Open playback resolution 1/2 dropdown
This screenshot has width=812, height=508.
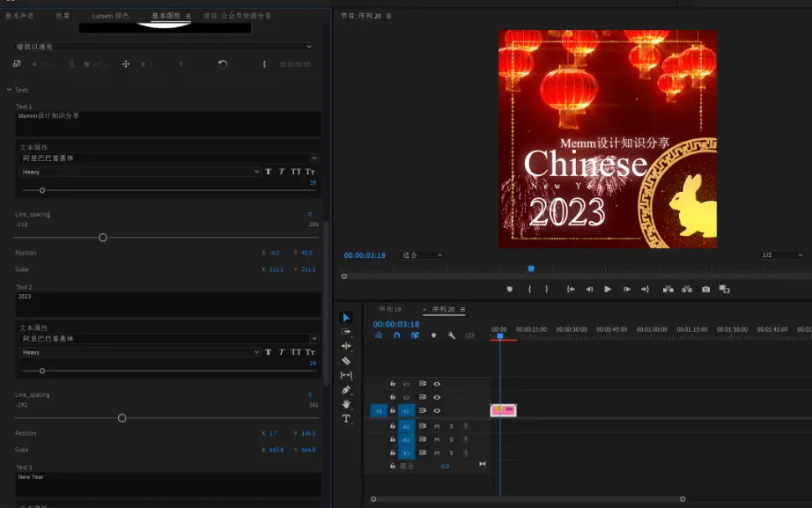click(x=780, y=255)
